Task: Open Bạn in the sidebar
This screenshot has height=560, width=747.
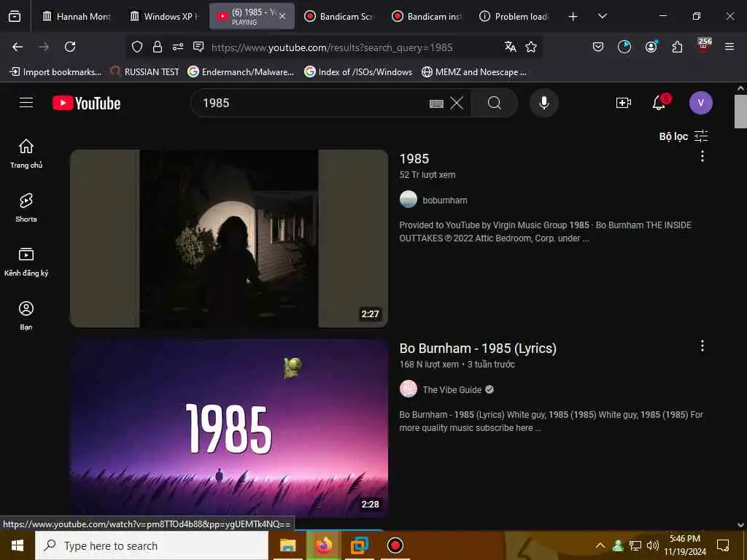Action: (26, 315)
